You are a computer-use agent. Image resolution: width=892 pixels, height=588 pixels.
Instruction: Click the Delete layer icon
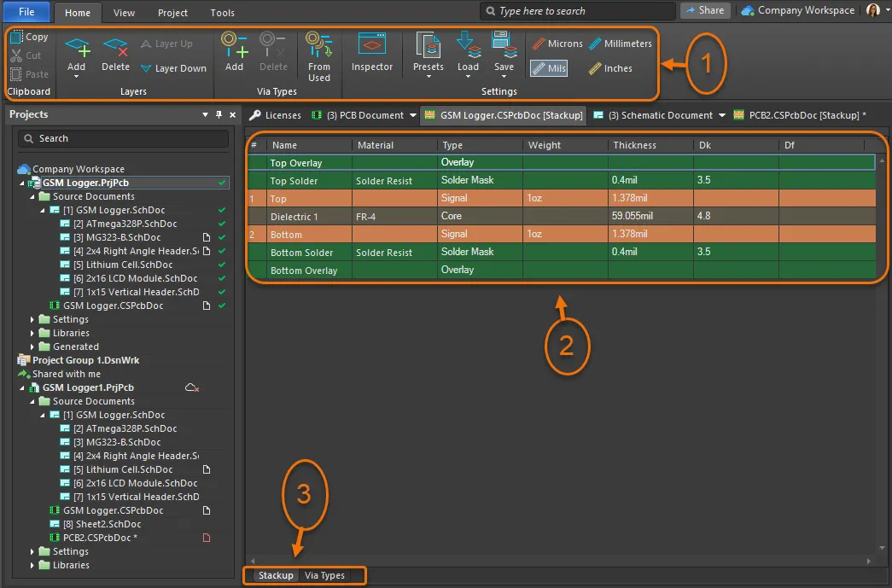coord(115,48)
